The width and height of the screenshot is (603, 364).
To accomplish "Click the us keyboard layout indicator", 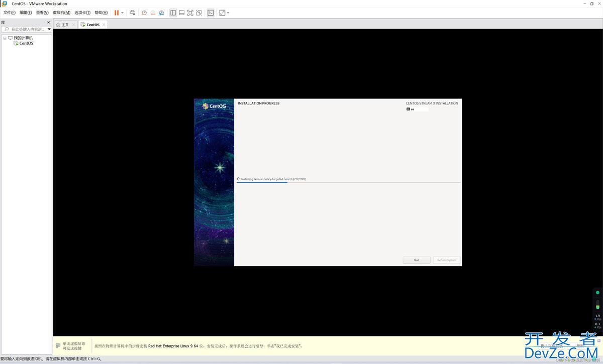I will (x=417, y=109).
